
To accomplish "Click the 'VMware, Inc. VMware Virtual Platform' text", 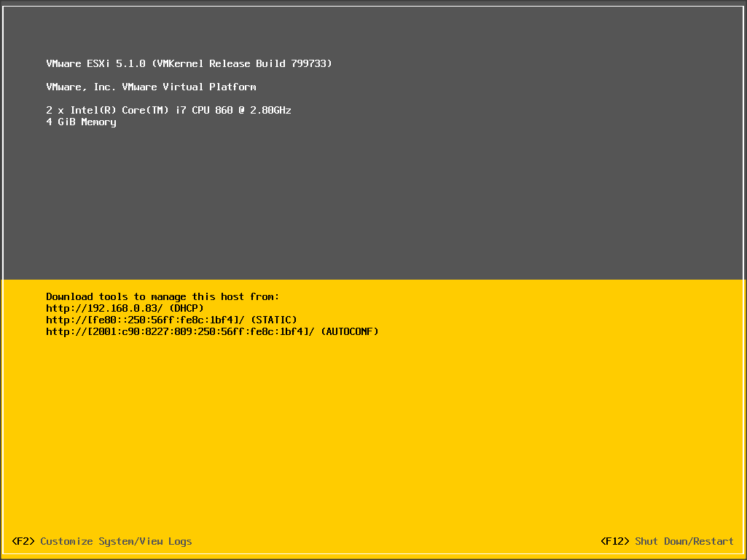I will (x=151, y=87).
